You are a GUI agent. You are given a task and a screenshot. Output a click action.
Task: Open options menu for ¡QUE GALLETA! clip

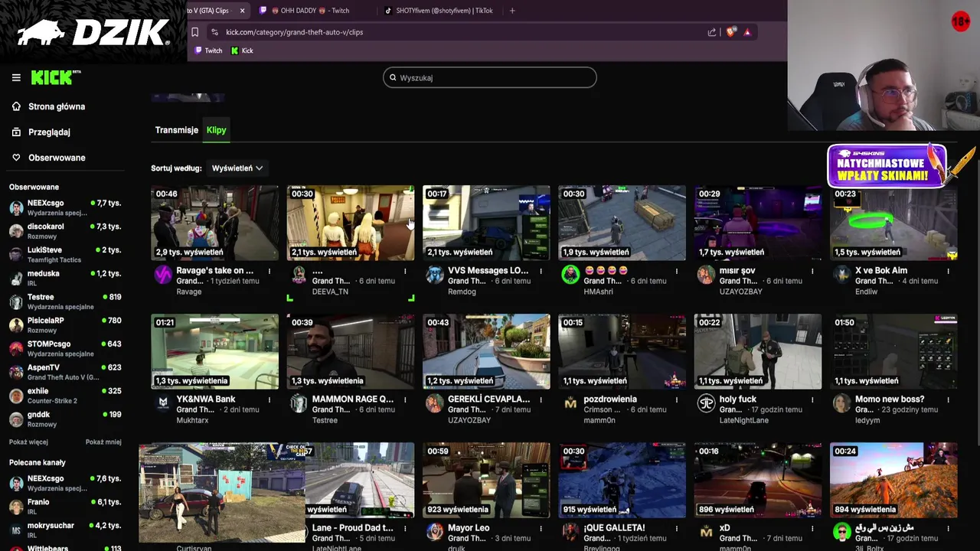[x=677, y=528]
